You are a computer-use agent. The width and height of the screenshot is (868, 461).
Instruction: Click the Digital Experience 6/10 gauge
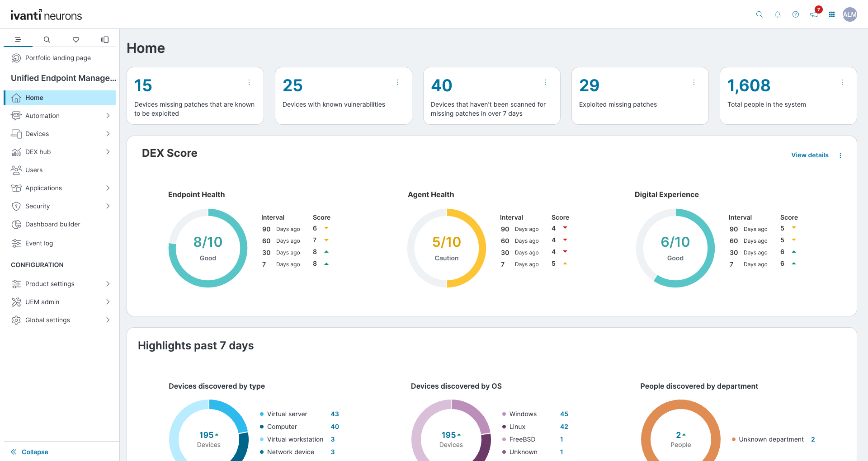(675, 248)
